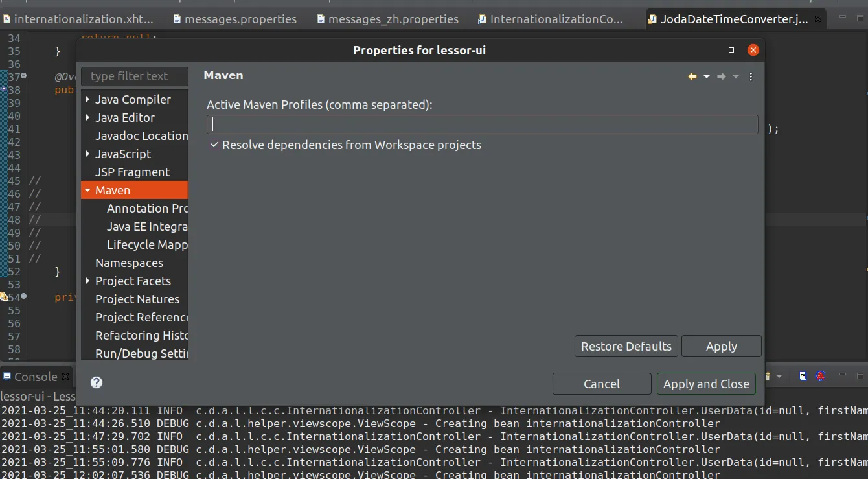Expand the Project Facets tree node
Screen dimensions: 868x479
pyautogui.click(x=87, y=281)
